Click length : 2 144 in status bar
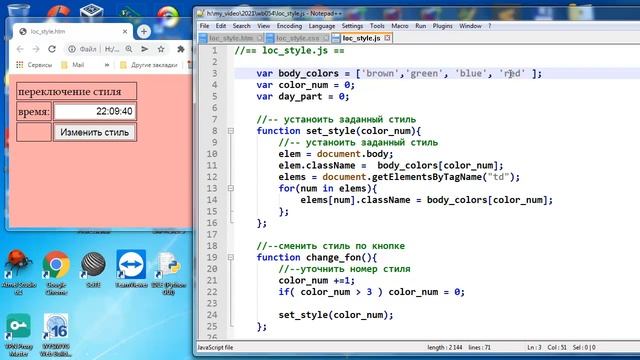Screen dimensions: 640x360 444,348
